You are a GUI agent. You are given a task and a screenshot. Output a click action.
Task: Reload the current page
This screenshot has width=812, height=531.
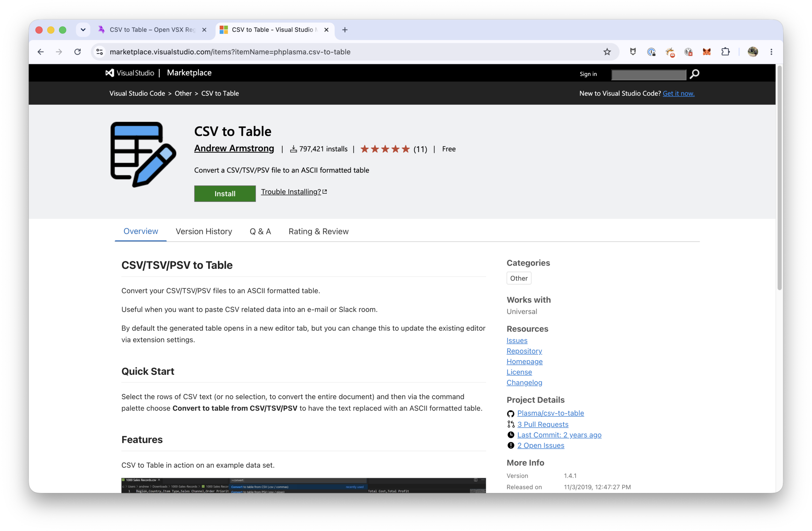pyautogui.click(x=77, y=52)
